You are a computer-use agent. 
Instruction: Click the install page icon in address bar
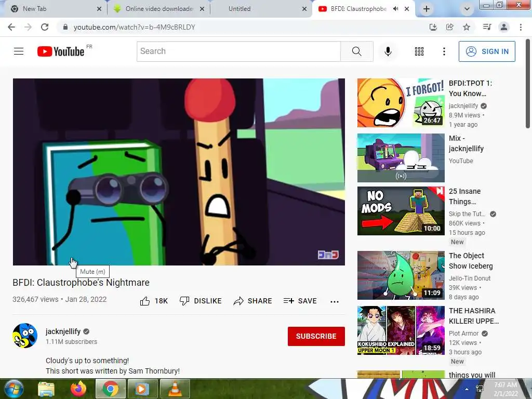(x=433, y=27)
